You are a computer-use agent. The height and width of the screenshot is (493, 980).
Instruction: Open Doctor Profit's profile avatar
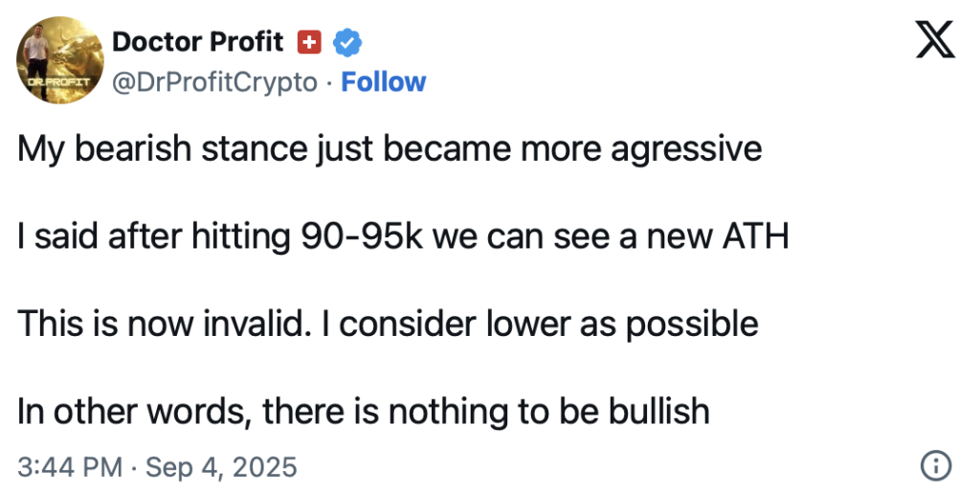point(60,60)
